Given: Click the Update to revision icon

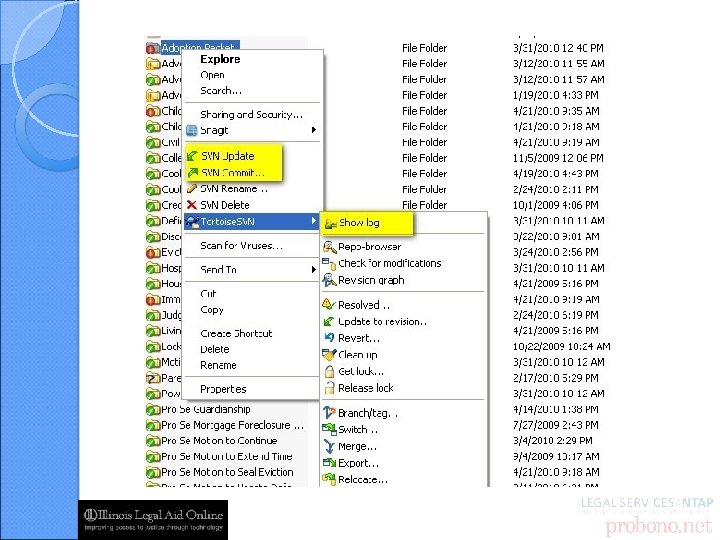Looking at the screenshot, I should pos(328,321).
